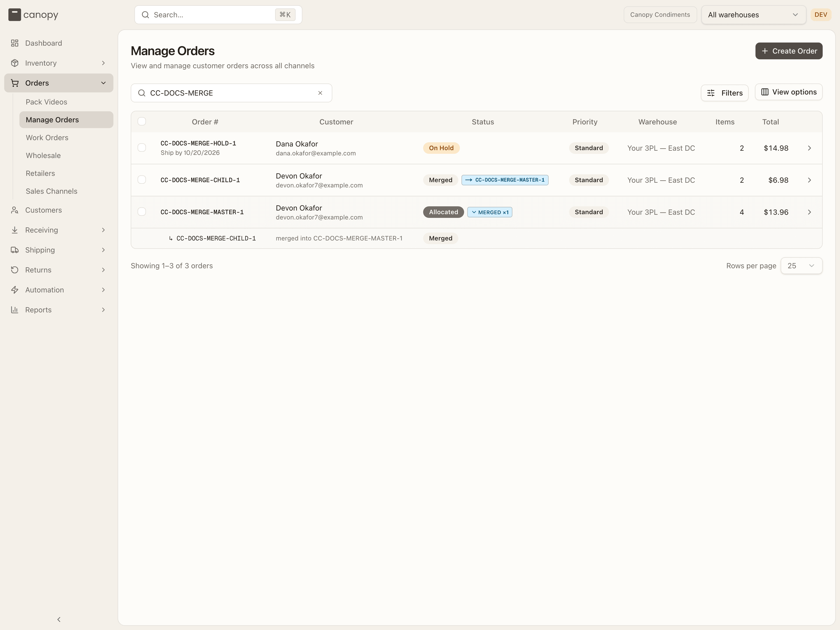Open Sales Channels page
This screenshot has height=630, width=840.
pyautogui.click(x=66, y=191)
